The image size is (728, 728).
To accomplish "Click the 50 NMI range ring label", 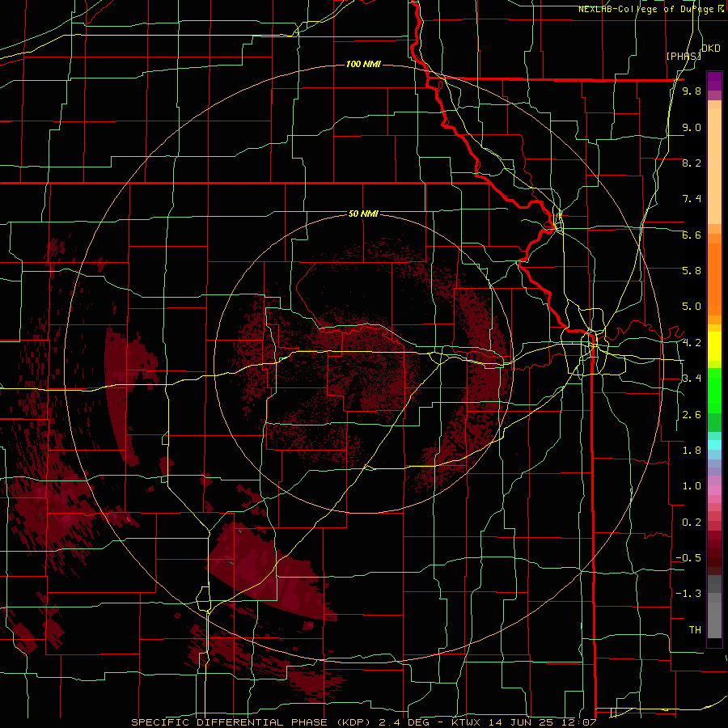I will 363,214.
